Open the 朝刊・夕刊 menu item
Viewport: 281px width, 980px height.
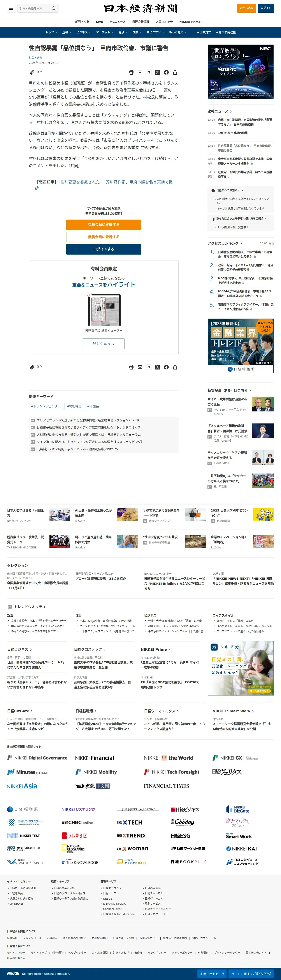[x=82, y=22]
